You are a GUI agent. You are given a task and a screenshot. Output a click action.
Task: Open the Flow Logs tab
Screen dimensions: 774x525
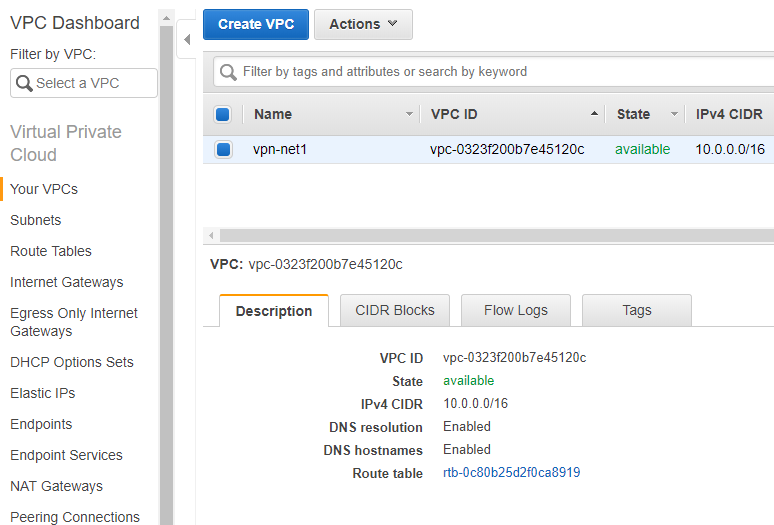516,310
